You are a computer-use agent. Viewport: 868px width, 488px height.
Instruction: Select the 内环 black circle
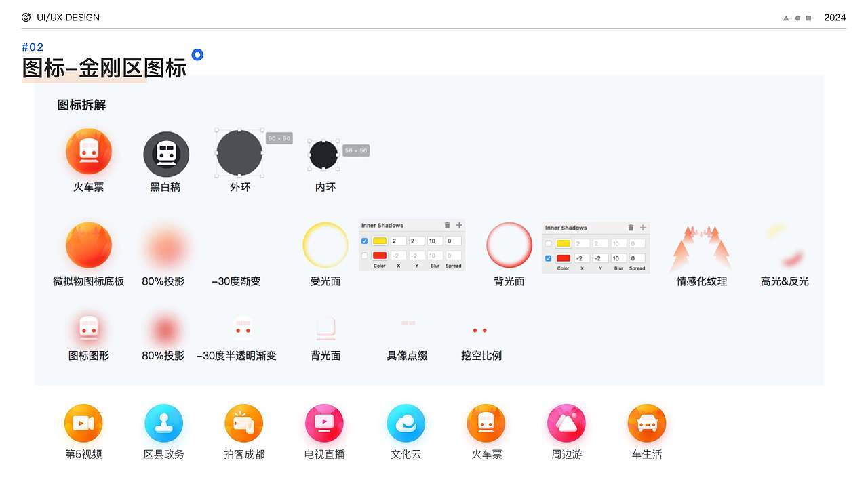tap(323, 155)
